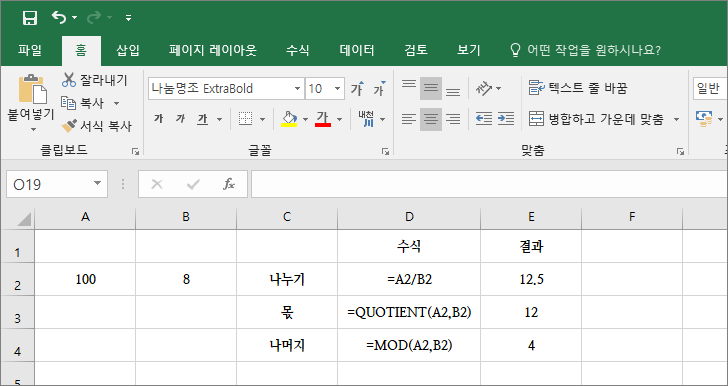728x386 pixels.
Task: Click the middle align icon
Action: (431, 88)
